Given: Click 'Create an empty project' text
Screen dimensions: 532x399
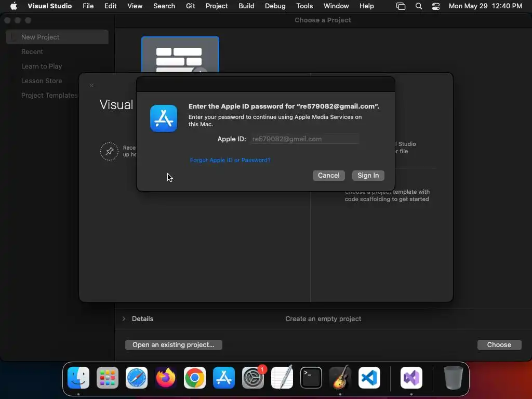Looking at the screenshot, I should (x=323, y=318).
